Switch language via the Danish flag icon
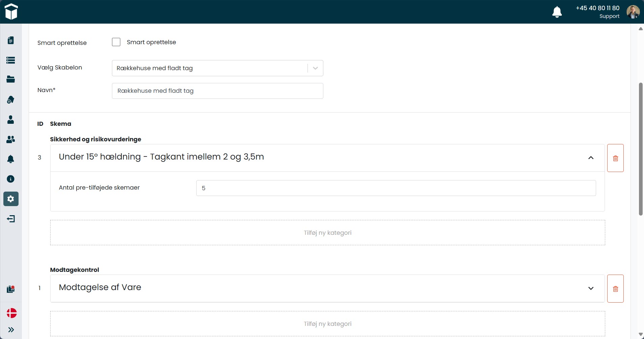The height and width of the screenshot is (339, 644). (12, 313)
